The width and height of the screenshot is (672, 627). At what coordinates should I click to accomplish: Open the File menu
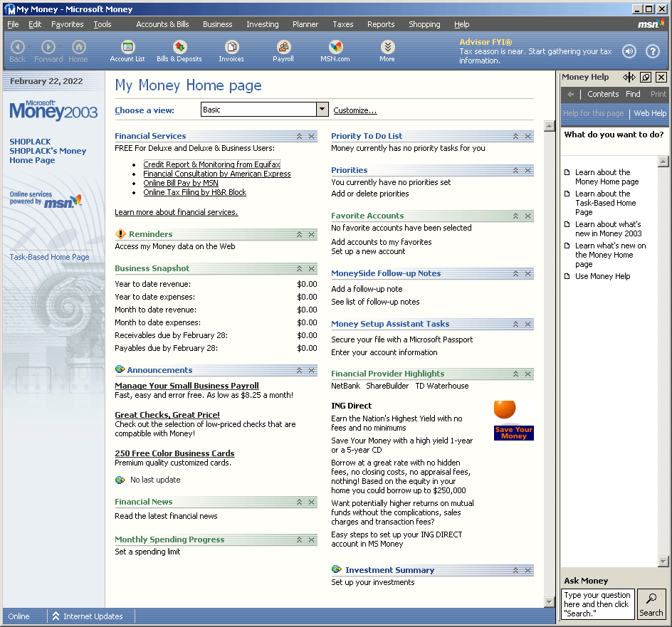tap(13, 24)
